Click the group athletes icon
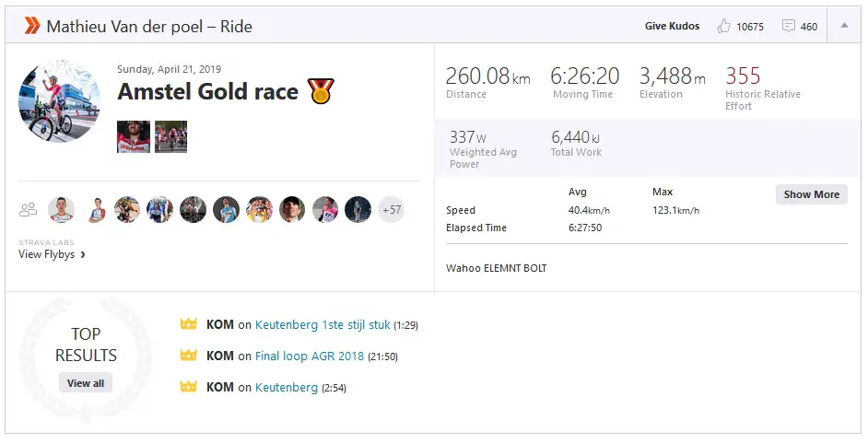 point(29,209)
